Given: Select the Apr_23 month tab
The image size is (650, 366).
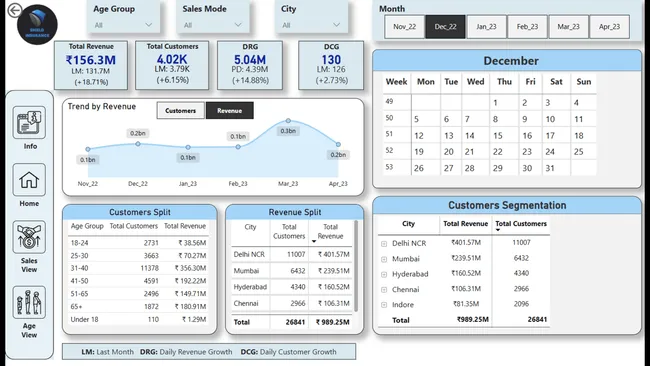Looking at the screenshot, I should pos(609,27).
